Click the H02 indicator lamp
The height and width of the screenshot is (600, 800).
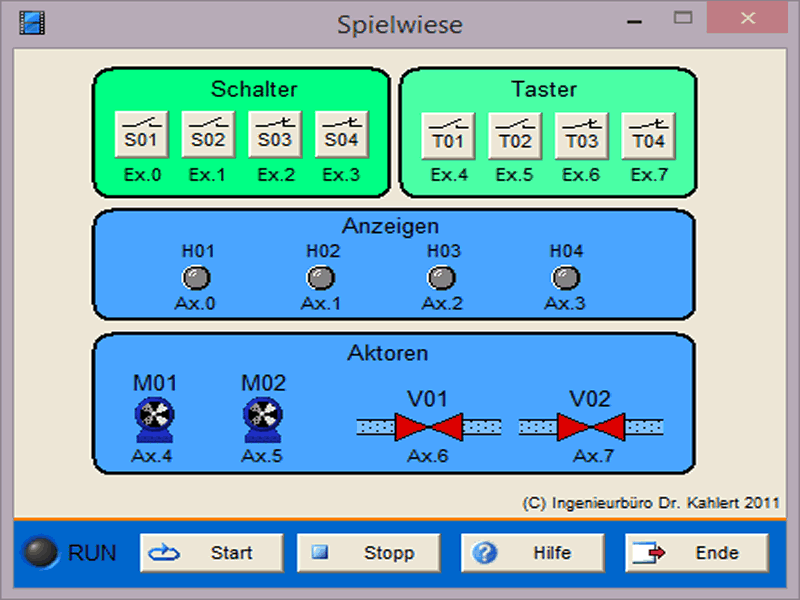320,277
